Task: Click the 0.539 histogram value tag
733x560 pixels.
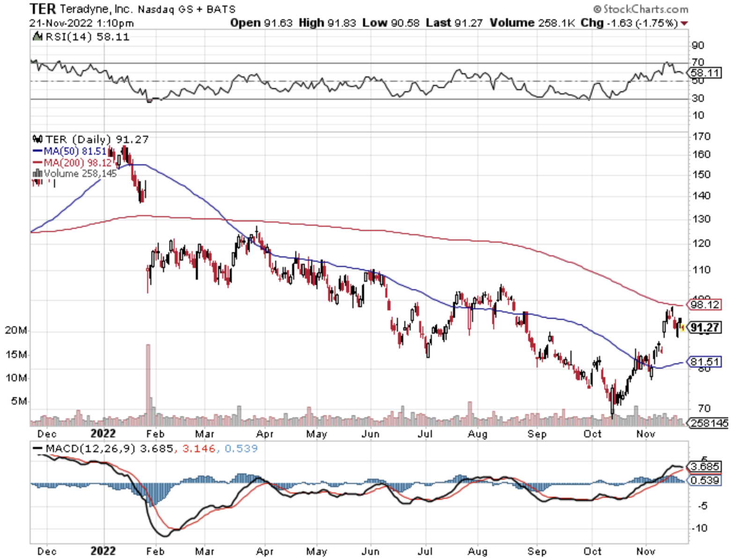Action: (704, 480)
